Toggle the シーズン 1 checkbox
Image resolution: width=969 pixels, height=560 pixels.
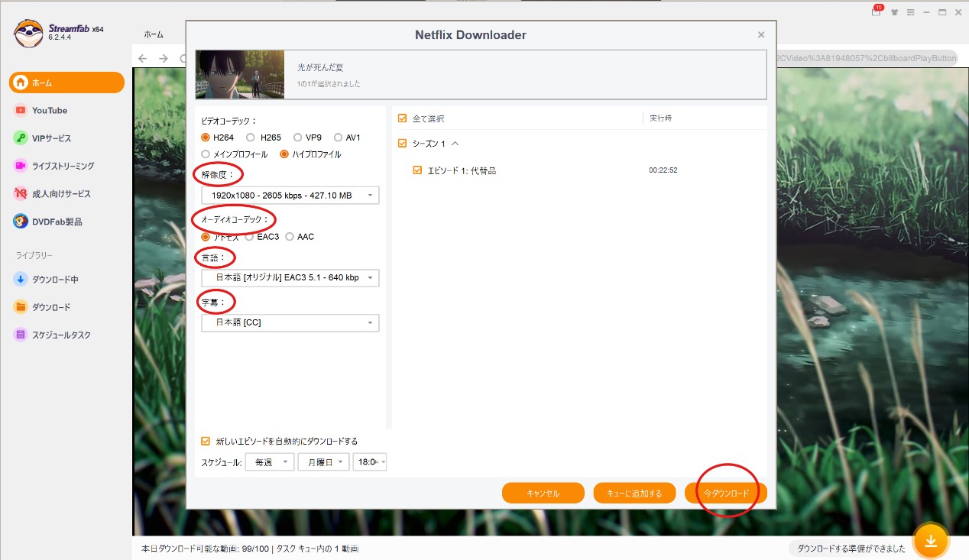[x=403, y=144]
